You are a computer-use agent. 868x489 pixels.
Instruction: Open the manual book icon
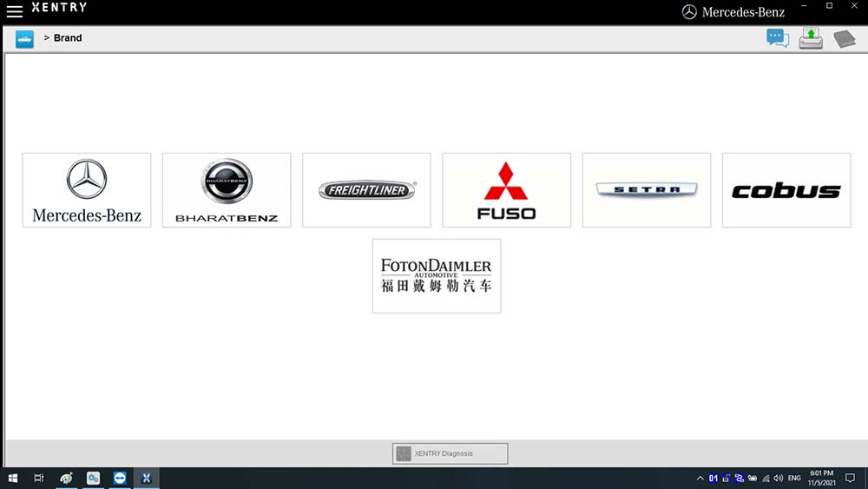(x=845, y=39)
